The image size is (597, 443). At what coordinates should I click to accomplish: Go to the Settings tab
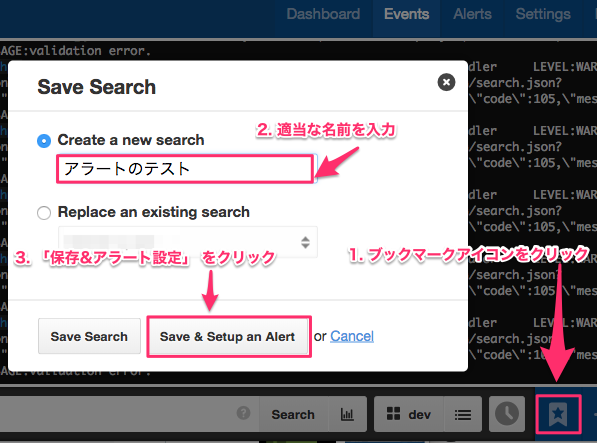click(x=543, y=14)
